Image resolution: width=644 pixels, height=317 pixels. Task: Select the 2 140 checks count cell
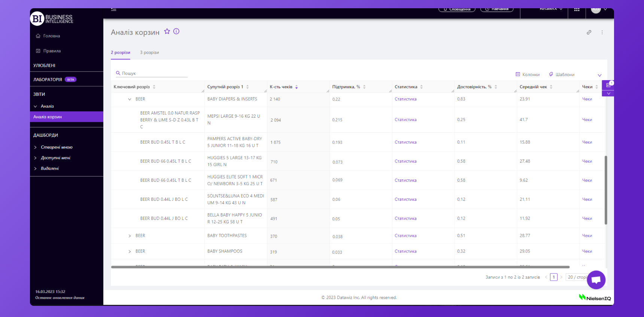298,99
